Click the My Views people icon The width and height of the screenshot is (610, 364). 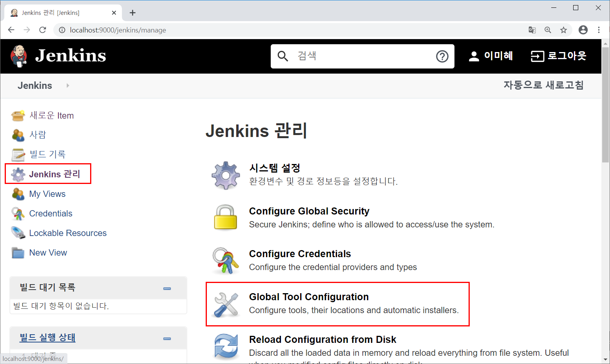[x=18, y=194]
